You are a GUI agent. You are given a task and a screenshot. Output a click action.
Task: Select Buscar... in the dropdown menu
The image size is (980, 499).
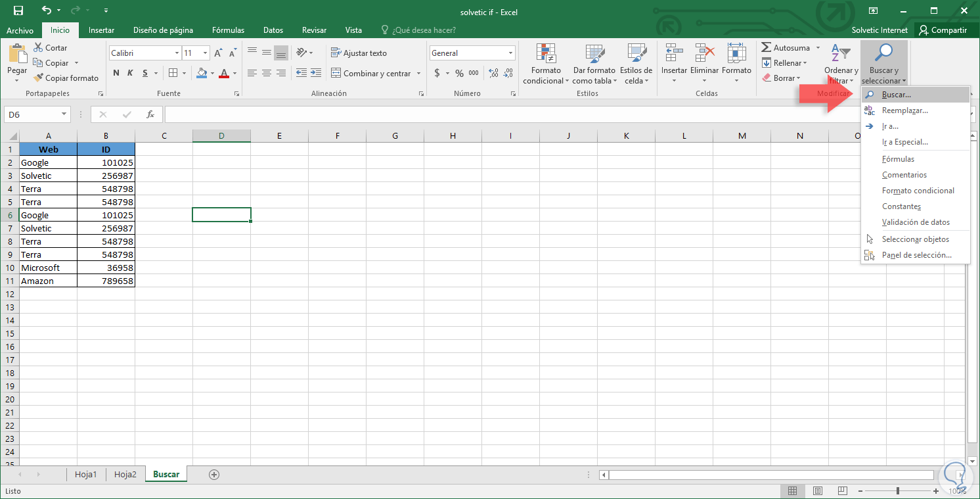coord(915,95)
